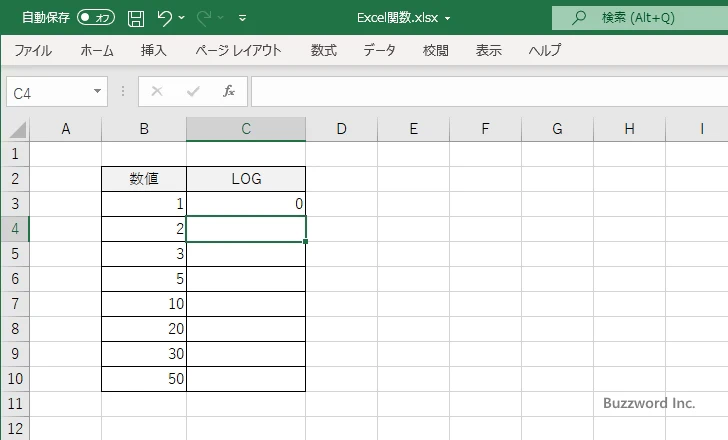Click cell C3 showing 0

[246, 204]
